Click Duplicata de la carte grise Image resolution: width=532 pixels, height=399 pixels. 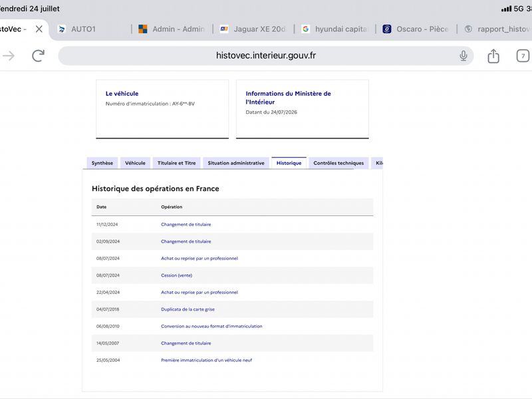(x=188, y=309)
